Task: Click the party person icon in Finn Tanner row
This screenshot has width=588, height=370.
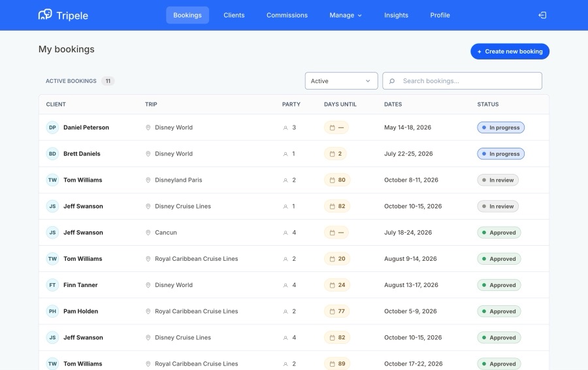Action: coord(286,285)
